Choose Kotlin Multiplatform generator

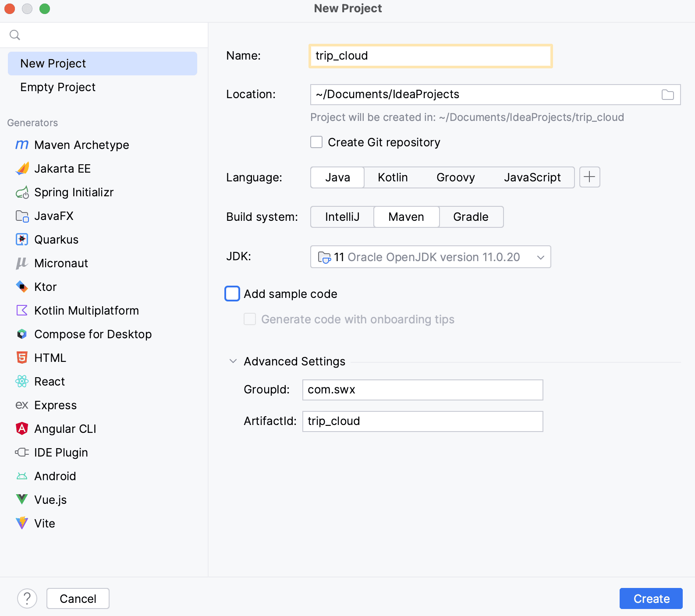[86, 311]
